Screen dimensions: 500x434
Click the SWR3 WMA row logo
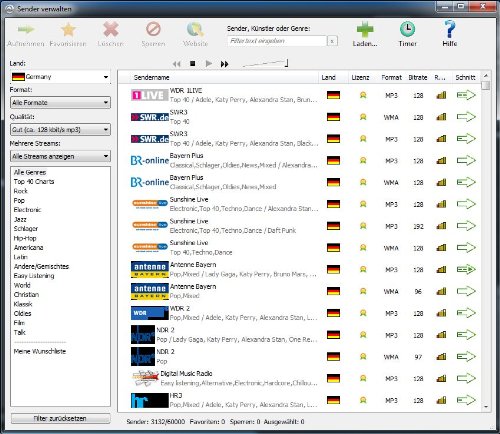coord(149,117)
